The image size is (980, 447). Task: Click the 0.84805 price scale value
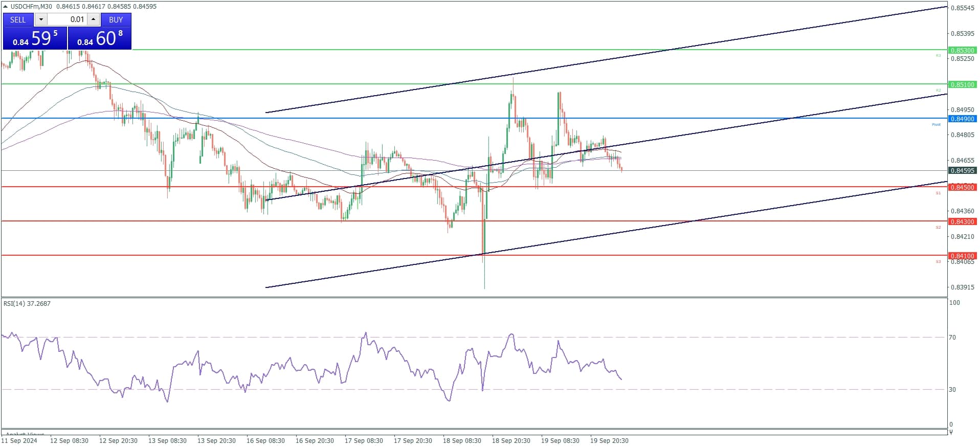point(962,135)
